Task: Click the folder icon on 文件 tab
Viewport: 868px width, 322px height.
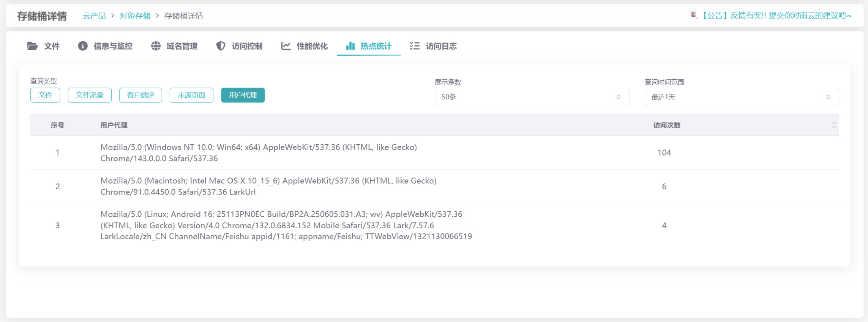Action: [33, 46]
